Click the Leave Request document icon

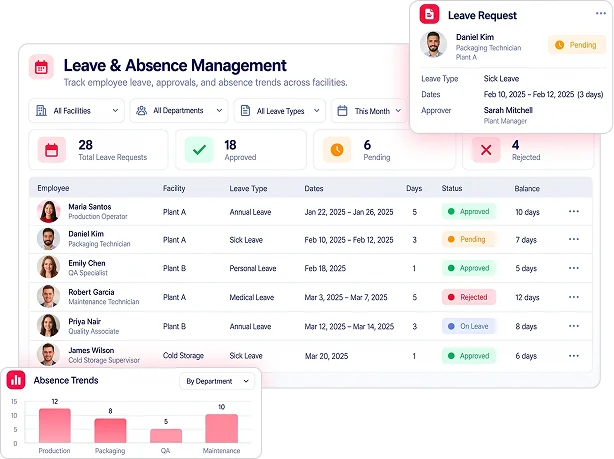[430, 14]
